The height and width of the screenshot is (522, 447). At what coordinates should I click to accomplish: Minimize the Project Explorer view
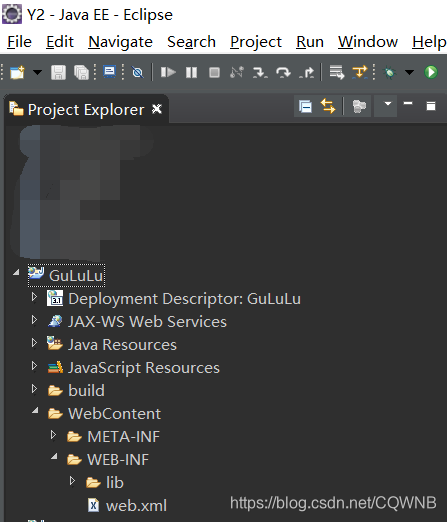pos(408,104)
